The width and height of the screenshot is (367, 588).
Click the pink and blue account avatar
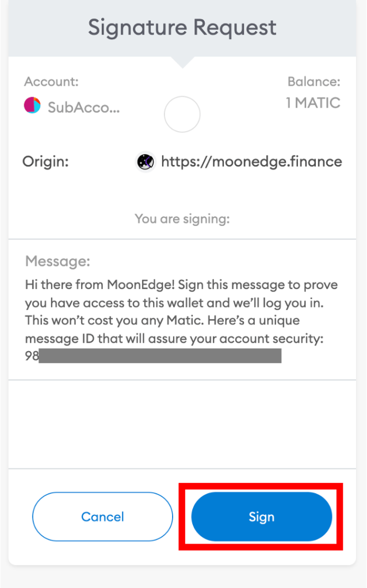point(32,105)
